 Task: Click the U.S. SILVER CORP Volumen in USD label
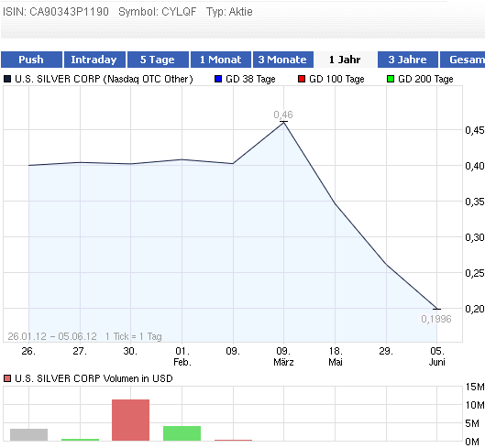[94, 378]
